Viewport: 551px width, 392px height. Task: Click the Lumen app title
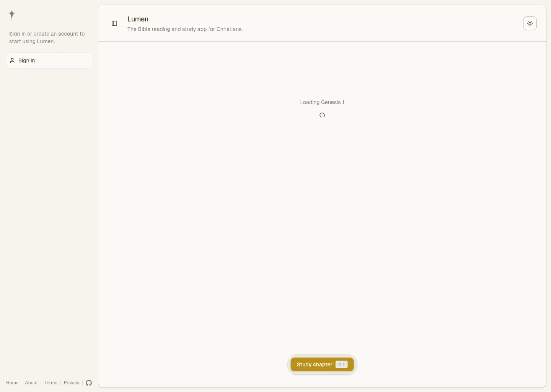(x=138, y=19)
